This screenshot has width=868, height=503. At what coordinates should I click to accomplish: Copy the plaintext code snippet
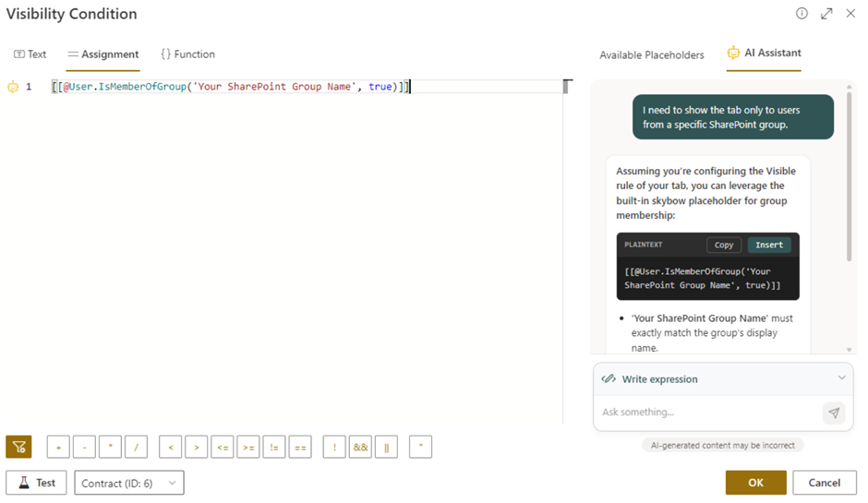724,245
